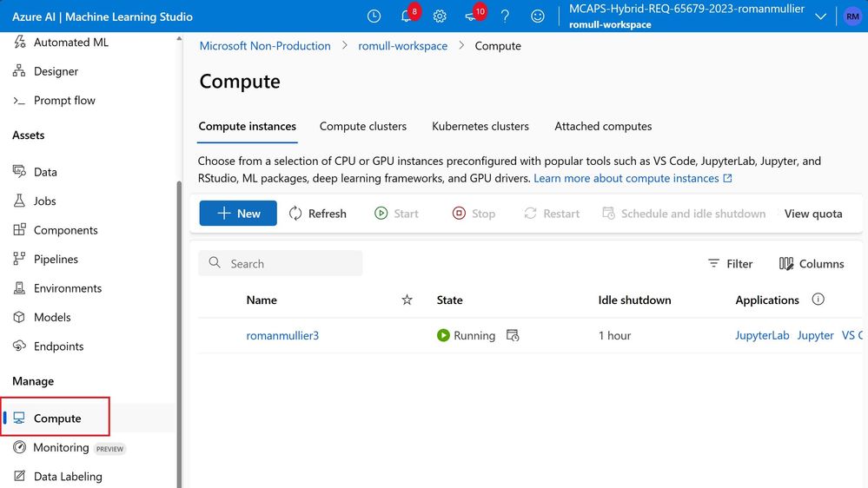Click New compute instance button

[x=238, y=213]
